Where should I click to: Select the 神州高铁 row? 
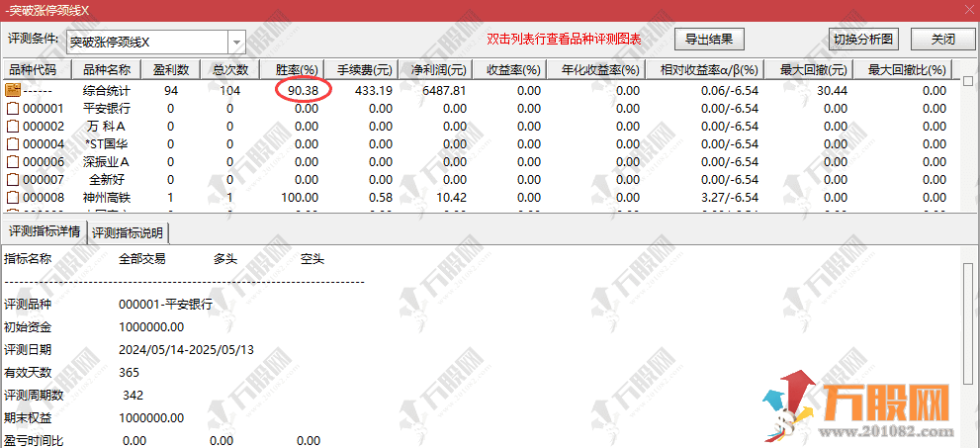478,198
